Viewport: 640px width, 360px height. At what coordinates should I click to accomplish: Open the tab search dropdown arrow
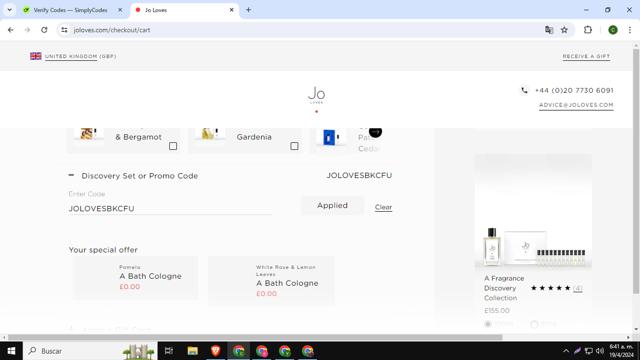pyautogui.click(x=9, y=10)
